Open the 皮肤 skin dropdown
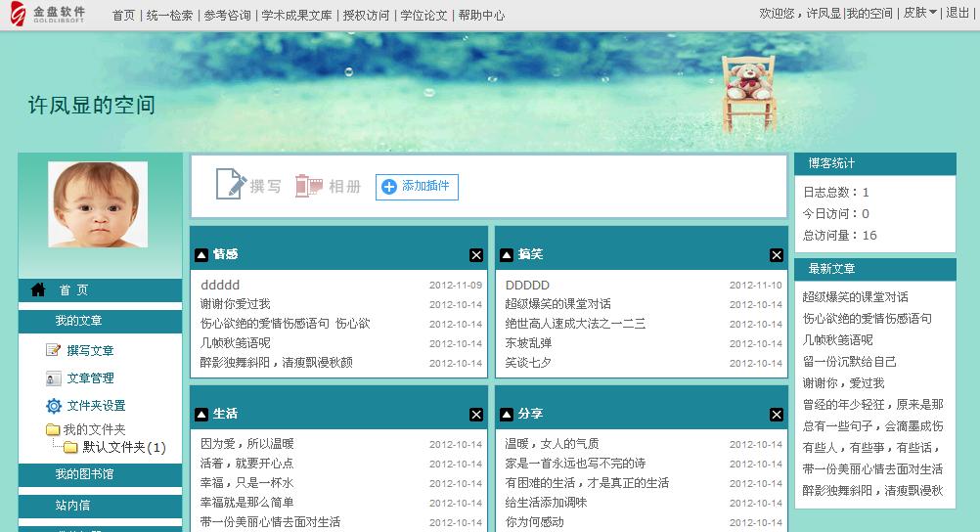This screenshot has width=980, height=532. 920,13
